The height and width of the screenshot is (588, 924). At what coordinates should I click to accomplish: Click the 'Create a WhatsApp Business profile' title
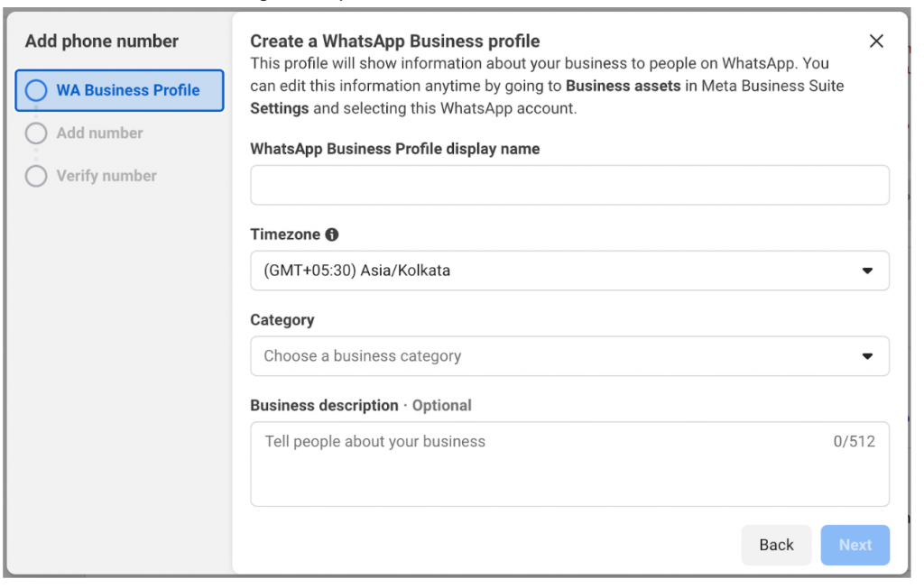[x=395, y=41]
